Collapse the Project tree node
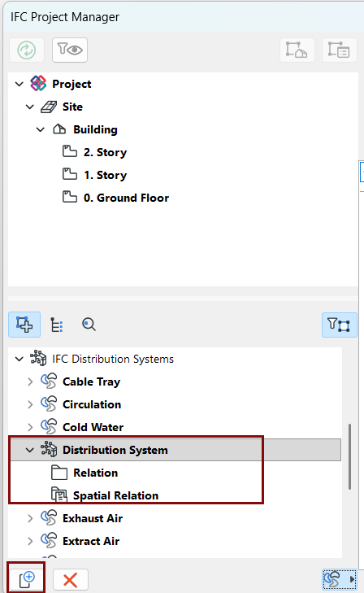Viewport: 364px width, 593px height. pos(19,84)
